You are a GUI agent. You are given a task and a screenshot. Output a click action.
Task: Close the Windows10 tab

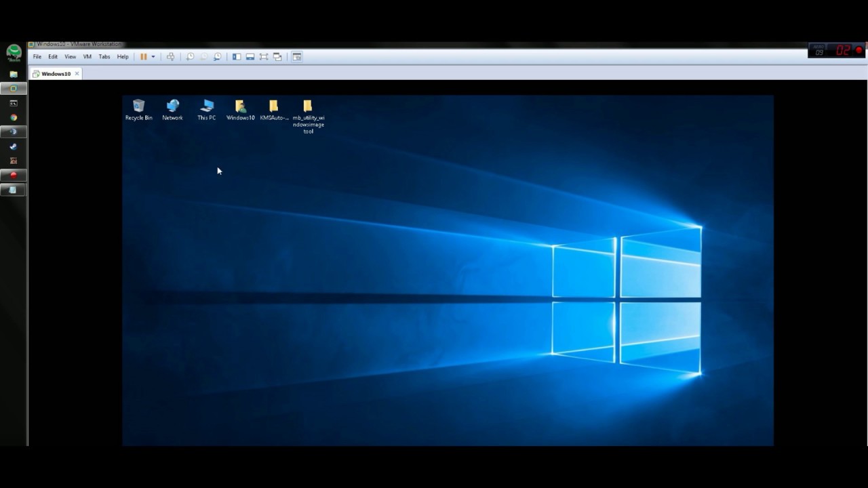click(77, 74)
